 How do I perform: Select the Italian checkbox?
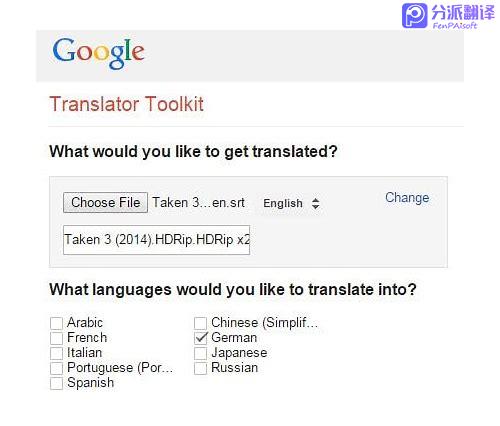point(56,353)
